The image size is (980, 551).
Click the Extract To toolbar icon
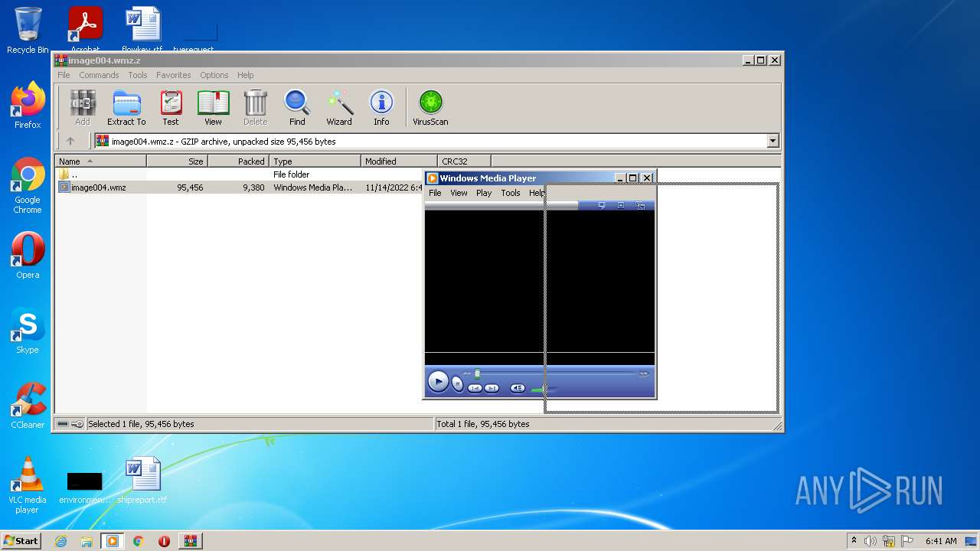pyautogui.click(x=126, y=108)
